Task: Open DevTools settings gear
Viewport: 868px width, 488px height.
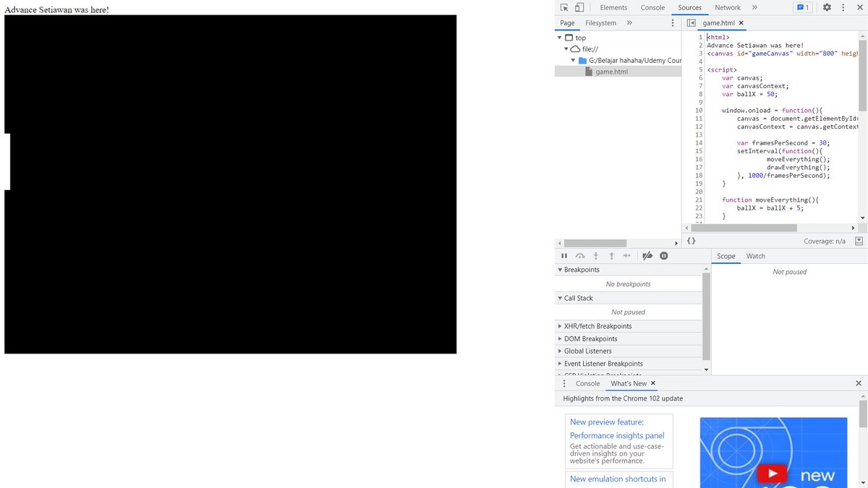Action: pos(827,7)
